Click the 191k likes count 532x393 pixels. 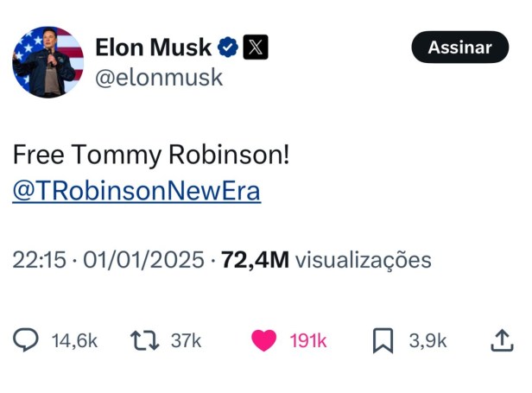pyautogui.click(x=308, y=341)
